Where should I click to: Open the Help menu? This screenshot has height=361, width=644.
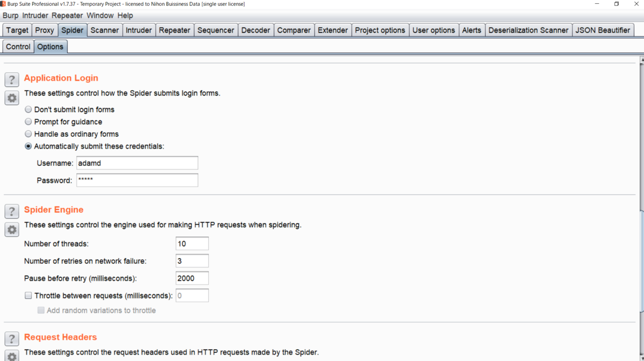(x=125, y=16)
